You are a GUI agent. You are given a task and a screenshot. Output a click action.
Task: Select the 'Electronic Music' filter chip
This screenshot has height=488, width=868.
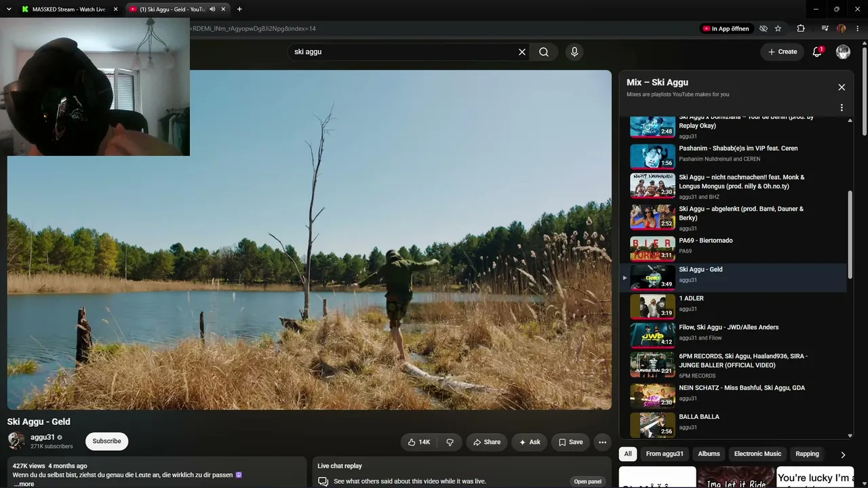[757, 454]
